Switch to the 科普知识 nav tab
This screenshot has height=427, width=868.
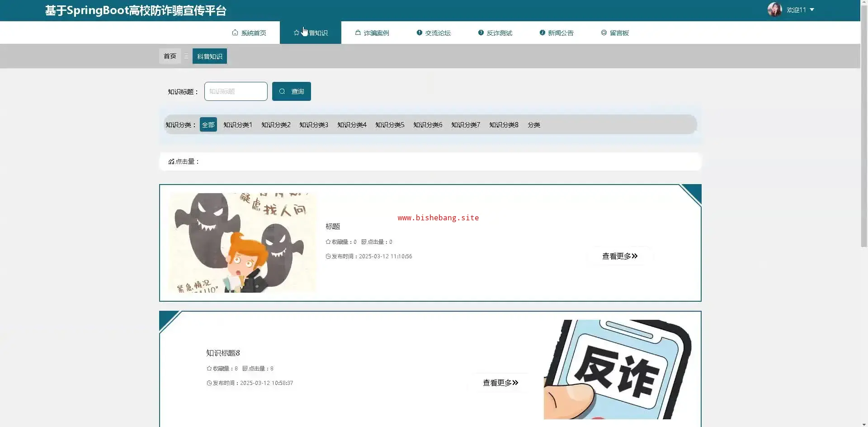pyautogui.click(x=311, y=33)
